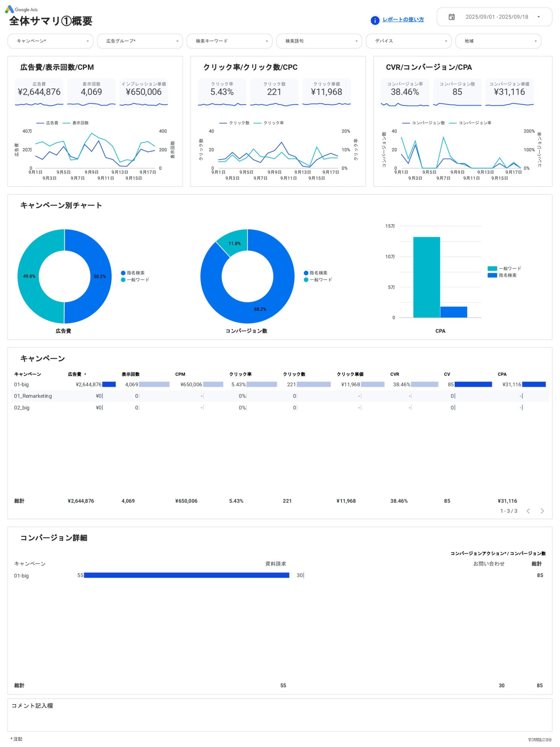The height and width of the screenshot is (747, 560).
Task: Go to next page of campaign table
Action: pyautogui.click(x=542, y=511)
